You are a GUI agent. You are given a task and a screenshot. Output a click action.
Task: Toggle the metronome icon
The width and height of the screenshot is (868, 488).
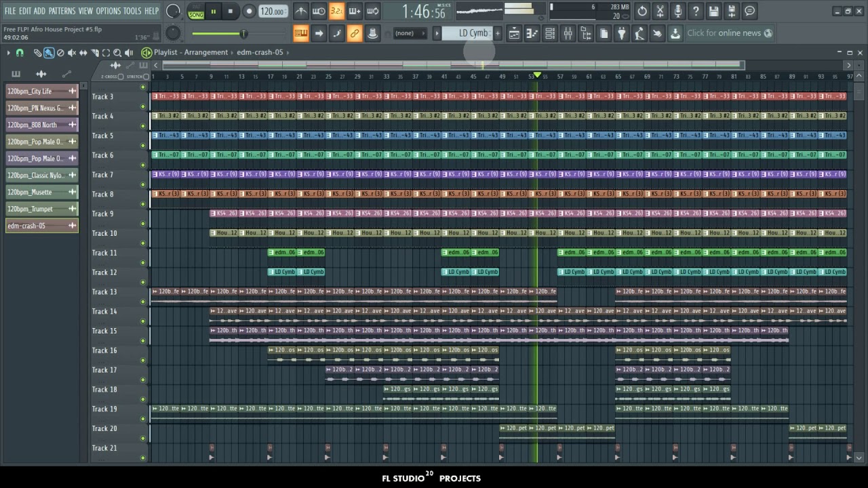pos(301,12)
